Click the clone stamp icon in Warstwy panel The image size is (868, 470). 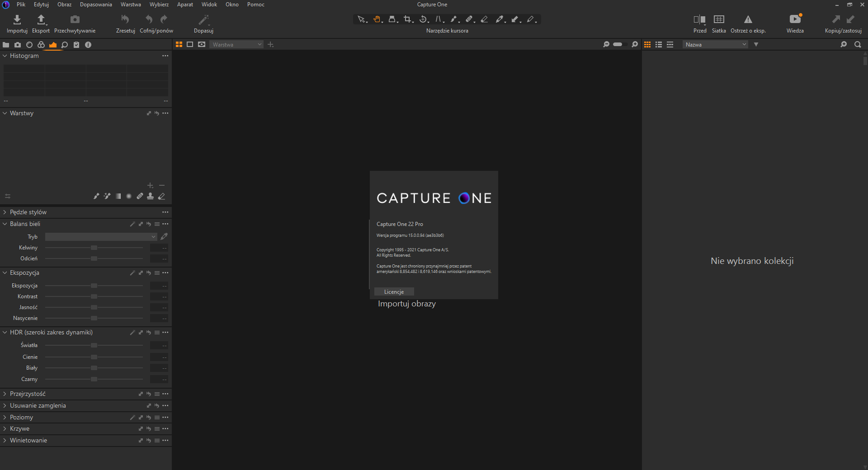click(151, 196)
